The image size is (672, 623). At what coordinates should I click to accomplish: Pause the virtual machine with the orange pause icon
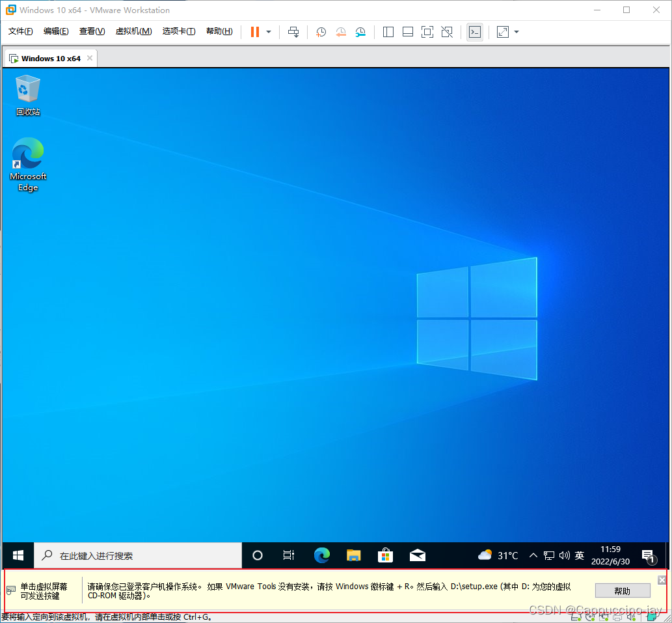[255, 32]
